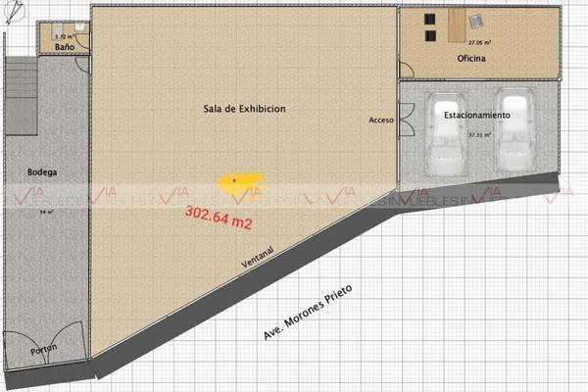Click the Oficina room label
This screenshot has height=392, width=588.
pos(471,59)
